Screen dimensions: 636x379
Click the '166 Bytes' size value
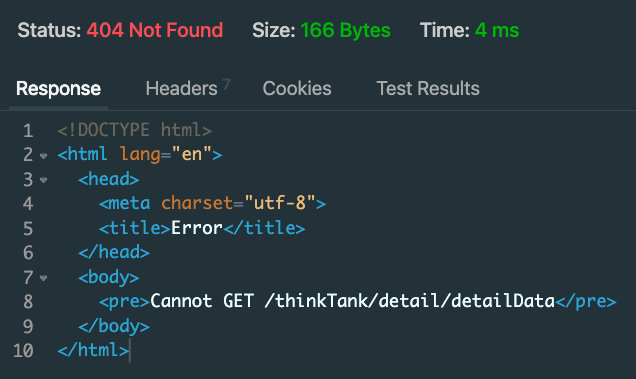(x=346, y=30)
